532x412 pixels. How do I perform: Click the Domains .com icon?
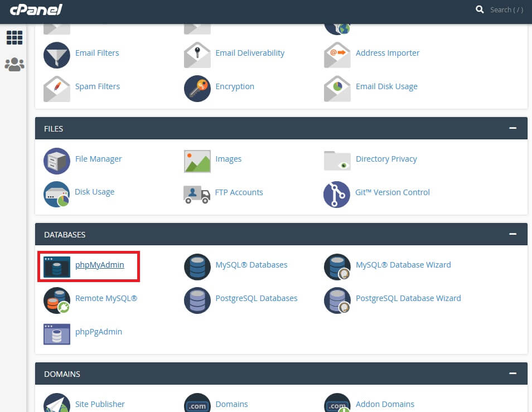[197, 403]
